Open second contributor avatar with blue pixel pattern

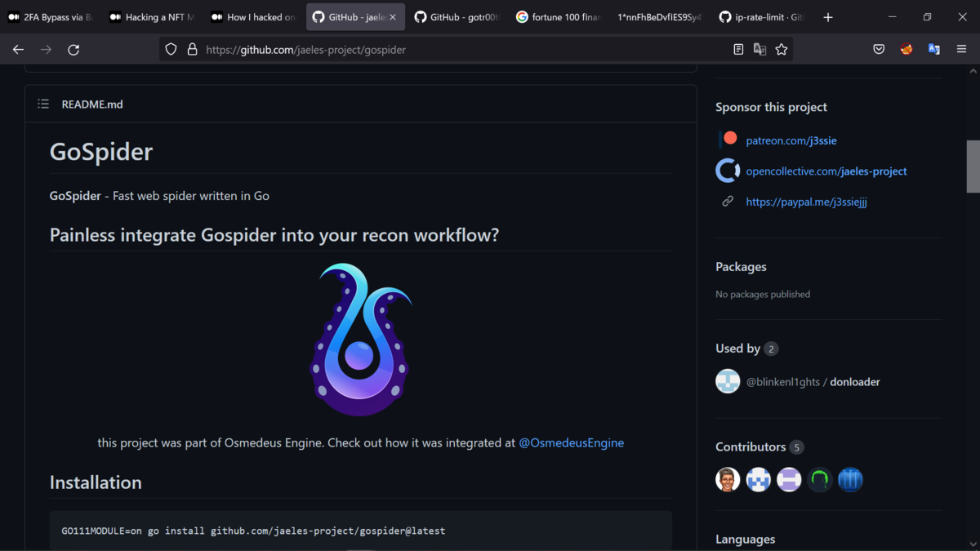(x=759, y=480)
